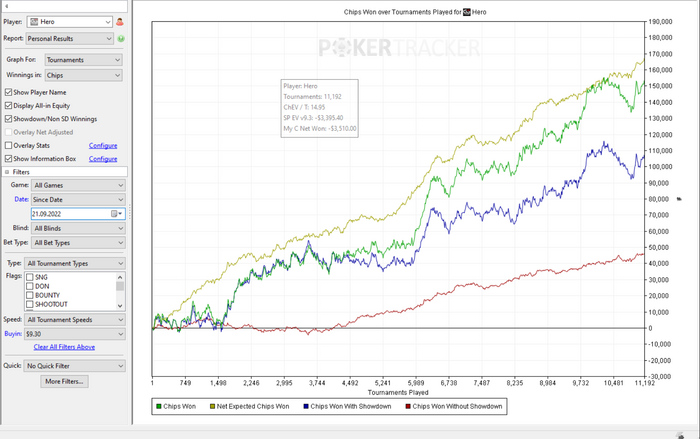Open the Date Since Date dropdown
The image size is (700, 439).
pyautogui.click(x=79, y=200)
